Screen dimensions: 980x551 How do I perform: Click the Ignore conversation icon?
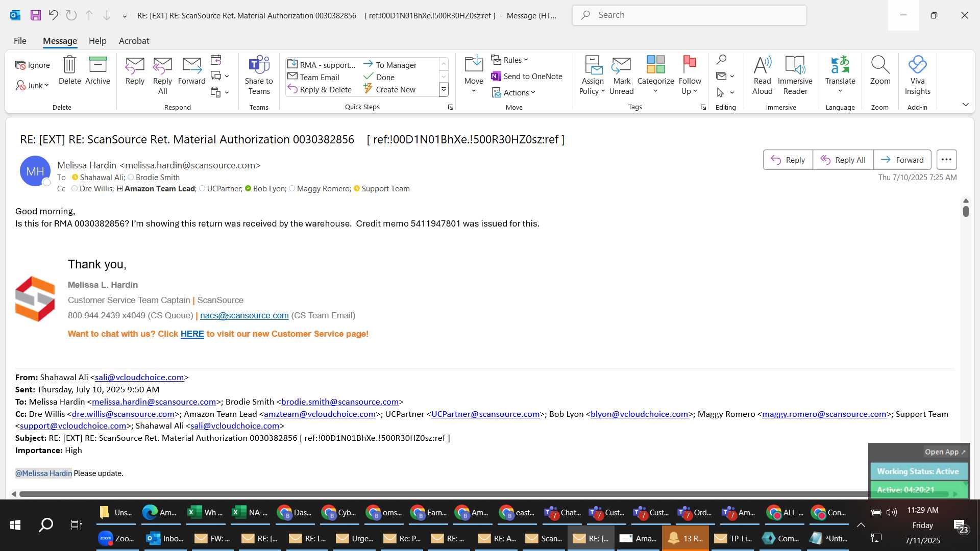[33, 65]
